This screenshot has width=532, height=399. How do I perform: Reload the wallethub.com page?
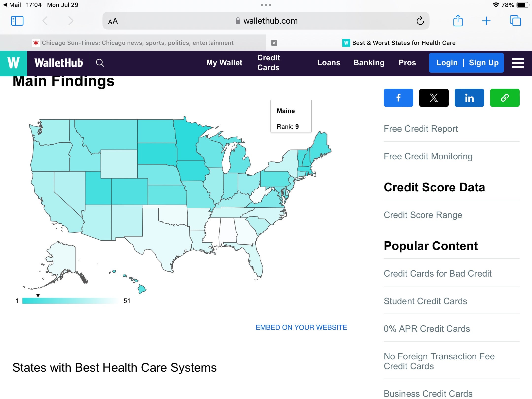click(420, 21)
